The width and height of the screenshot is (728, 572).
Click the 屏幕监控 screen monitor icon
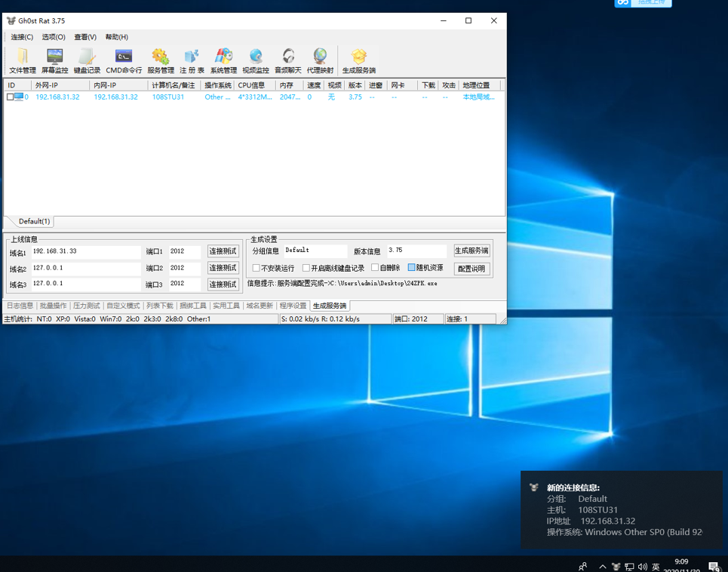pyautogui.click(x=54, y=60)
